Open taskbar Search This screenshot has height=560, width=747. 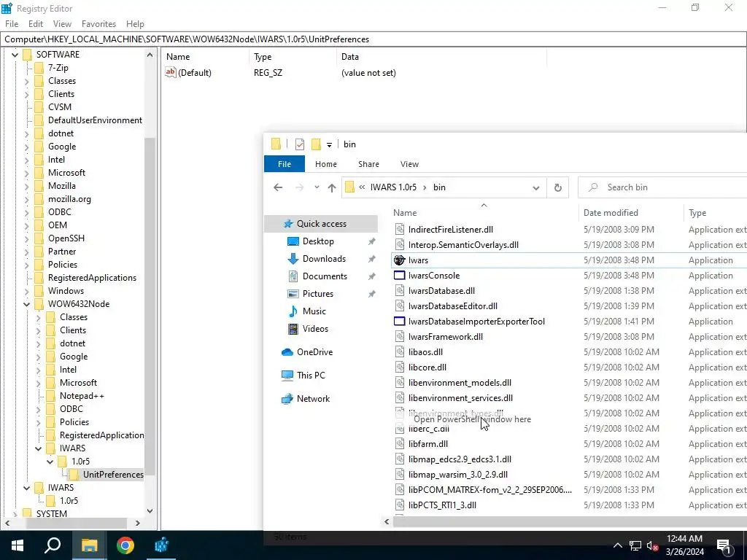(53, 545)
